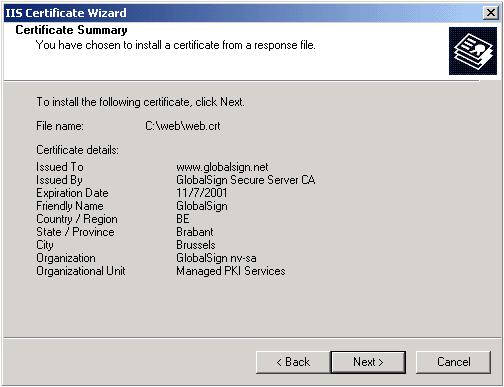Viewport: 504px width, 387px height.
Task: Cancel the certificate wizard
Action: [x=453, y=362]
